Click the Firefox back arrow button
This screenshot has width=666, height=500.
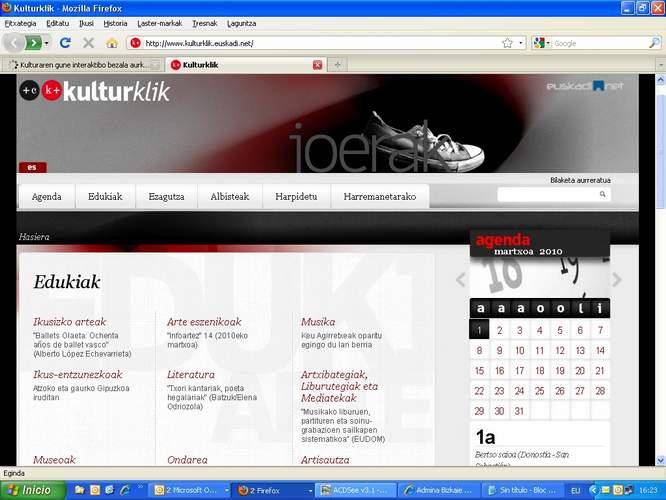click(x=14, y=43)
